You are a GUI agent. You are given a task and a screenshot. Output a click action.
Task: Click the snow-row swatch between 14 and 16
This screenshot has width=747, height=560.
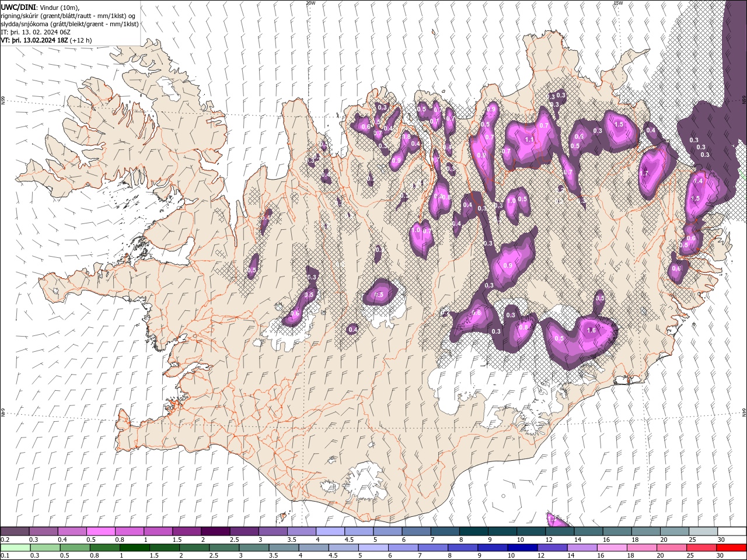pyautogui.click(x=588, y=531)
